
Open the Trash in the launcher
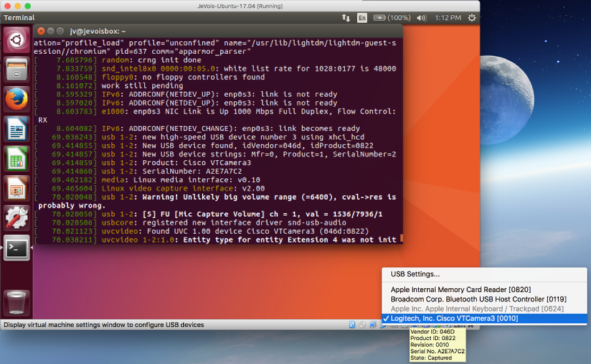coord(17,302)
